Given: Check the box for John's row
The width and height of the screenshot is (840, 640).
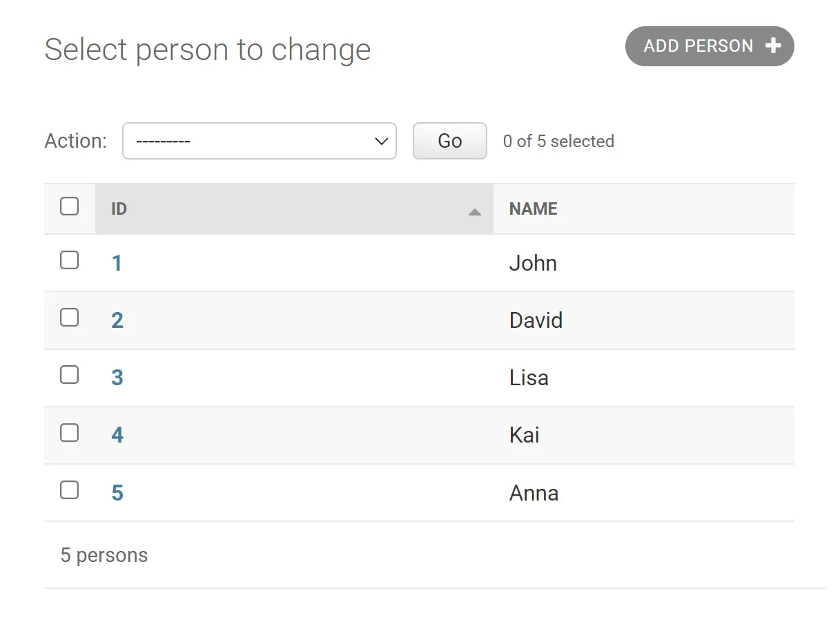Looking at the screenshot, I should (70, 260).
